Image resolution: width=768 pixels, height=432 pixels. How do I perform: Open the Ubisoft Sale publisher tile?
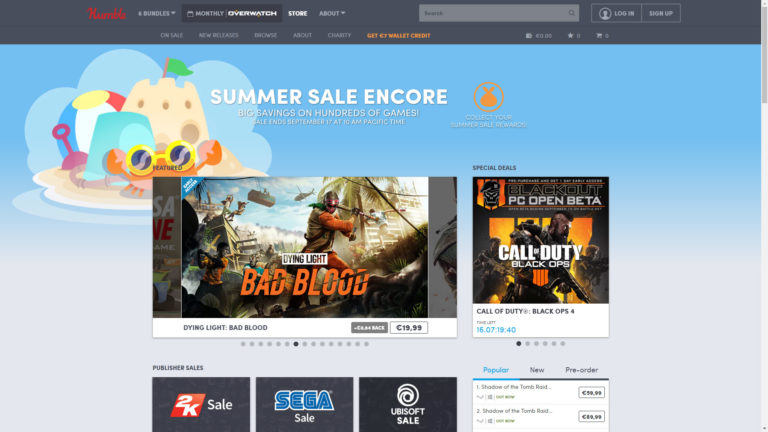[408, 405]
